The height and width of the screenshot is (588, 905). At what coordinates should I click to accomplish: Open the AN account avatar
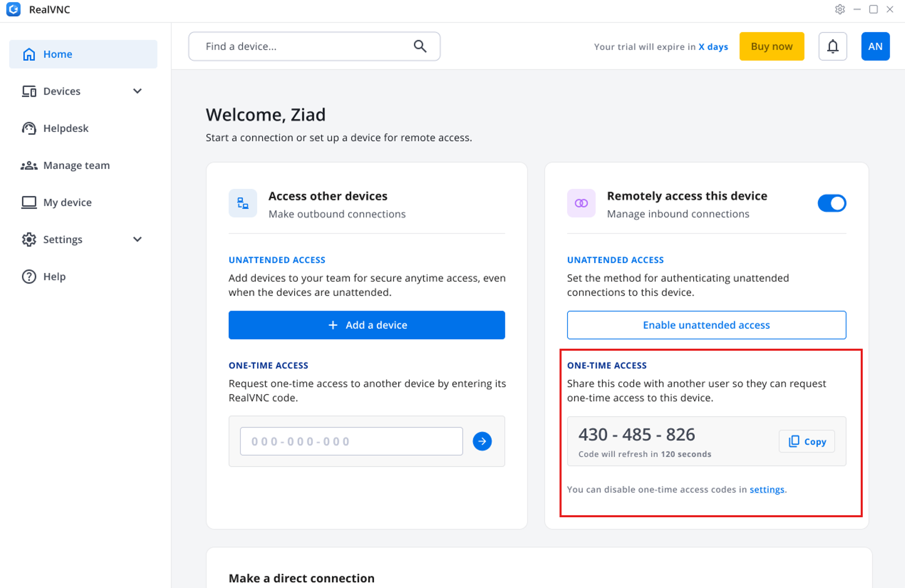tap(875, 46)
